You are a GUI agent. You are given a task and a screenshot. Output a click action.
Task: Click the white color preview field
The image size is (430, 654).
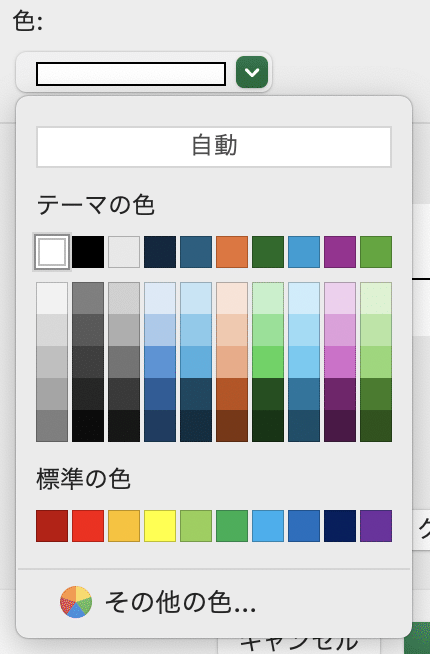131,74
